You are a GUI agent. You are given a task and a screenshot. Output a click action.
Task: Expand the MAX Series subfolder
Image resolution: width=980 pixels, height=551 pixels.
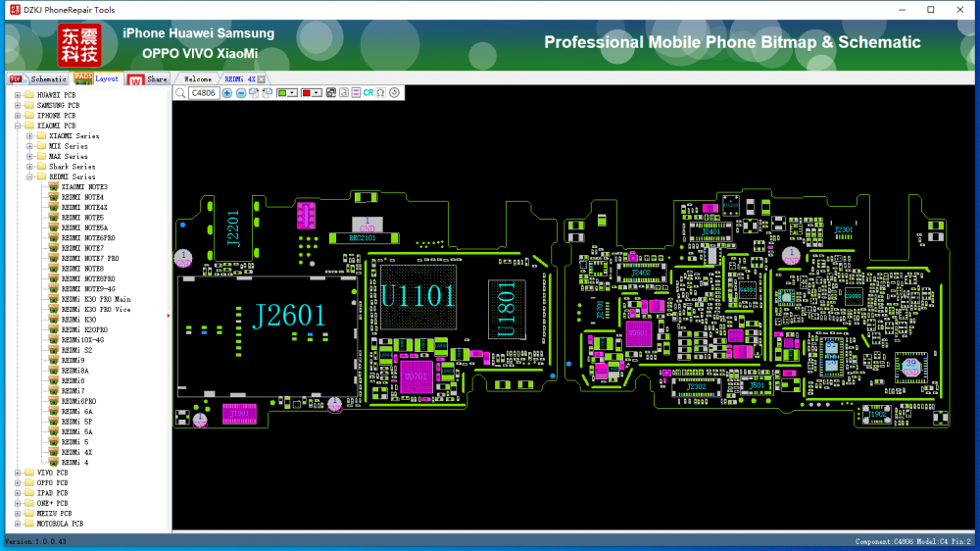click(x=30, y=156)
